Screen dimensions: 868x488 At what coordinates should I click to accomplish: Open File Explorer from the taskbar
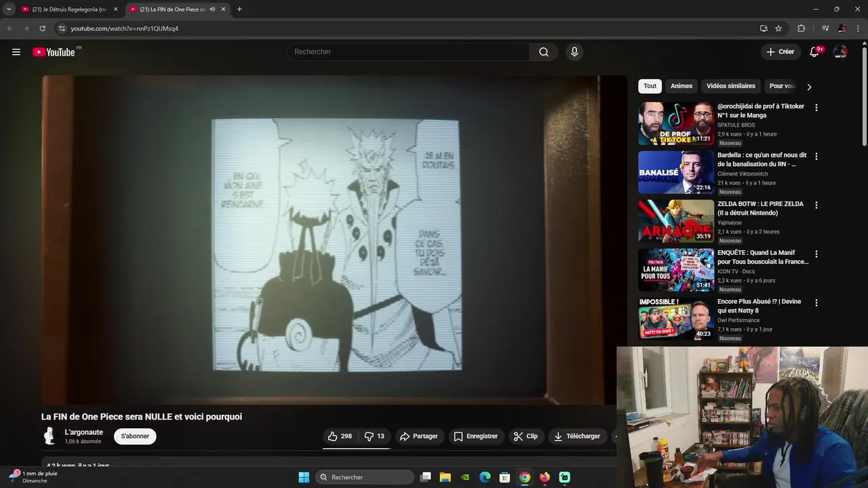pyautogui.click(x=445, y=477)
